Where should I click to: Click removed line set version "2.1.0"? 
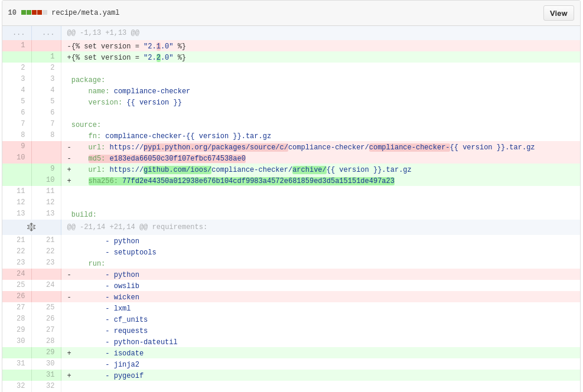tap(321, 46)
